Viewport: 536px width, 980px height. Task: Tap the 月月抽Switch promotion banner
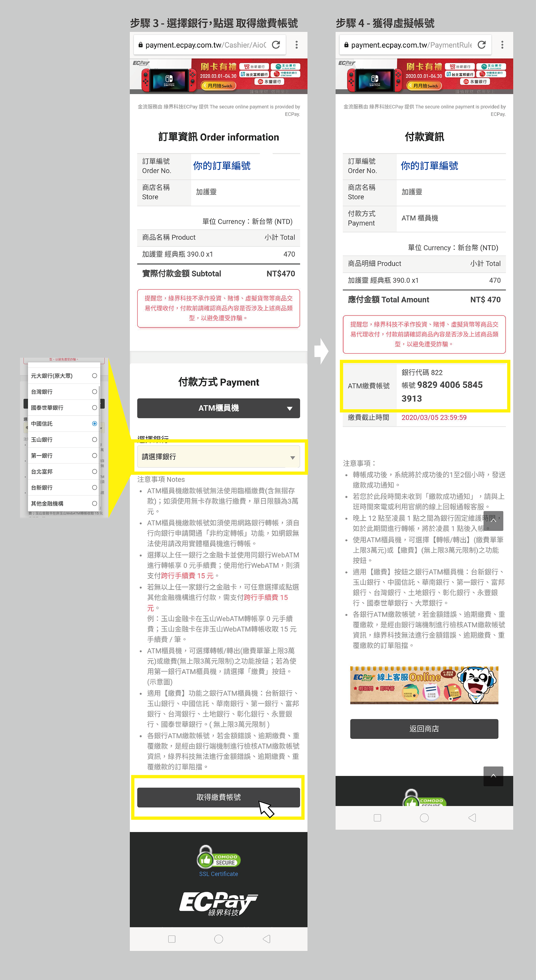pyautogui.click(x=219, y=86)
